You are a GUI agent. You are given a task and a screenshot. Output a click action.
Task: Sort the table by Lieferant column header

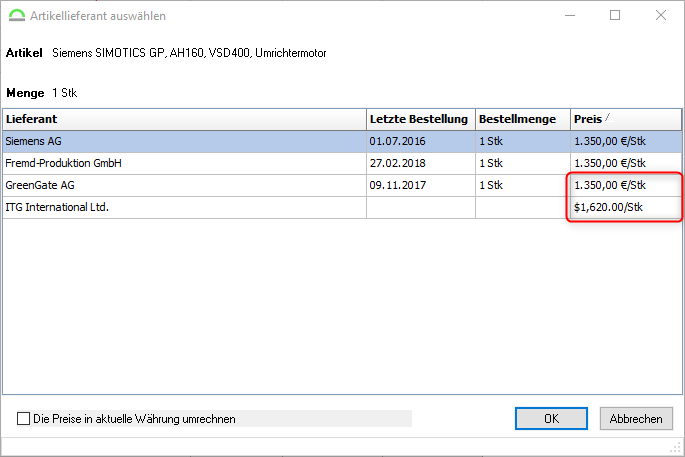(x=184, y=119)
